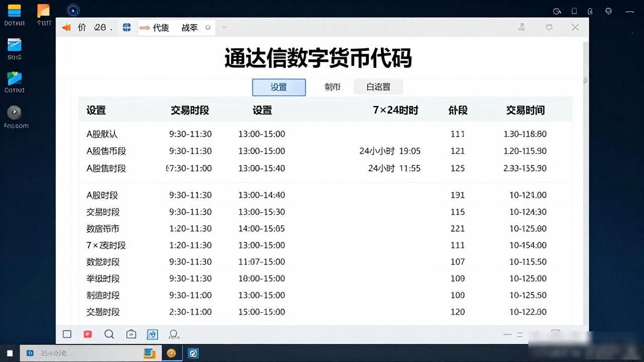
Task: Click the 24小时 19:05 cell
Action: 390,151
